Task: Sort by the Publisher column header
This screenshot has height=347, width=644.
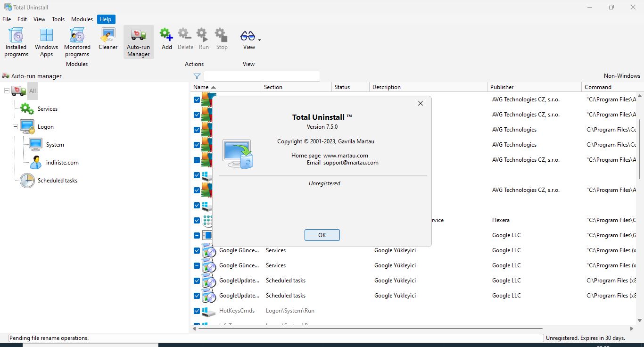Action: tap(534, 87)
